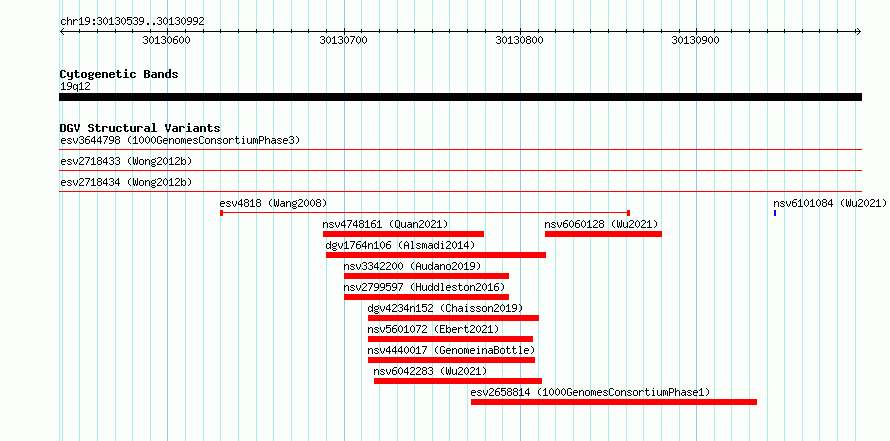
Task: Open the esv2658814 (1000GenomesConsortiumPhase1) label
Action: (x=590, y=392)
